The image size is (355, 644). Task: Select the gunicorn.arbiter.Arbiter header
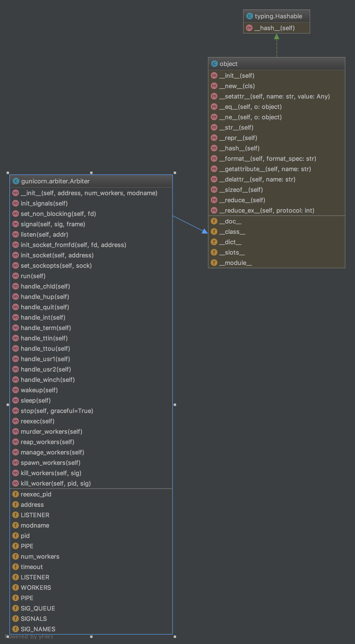(91, 181)
